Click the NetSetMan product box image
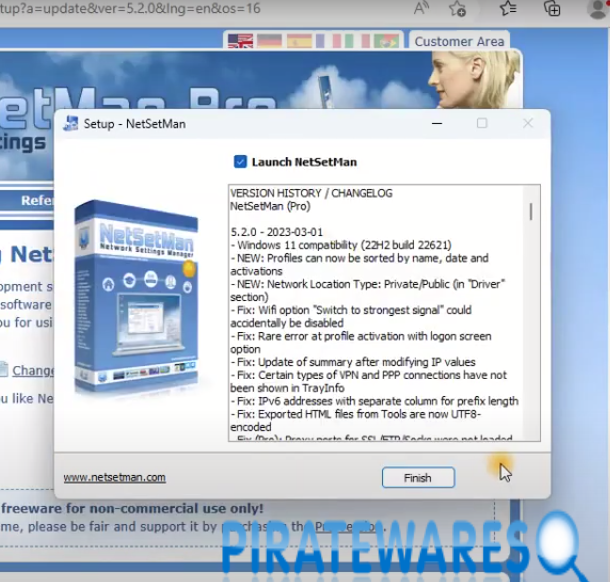 click(137, 298)
